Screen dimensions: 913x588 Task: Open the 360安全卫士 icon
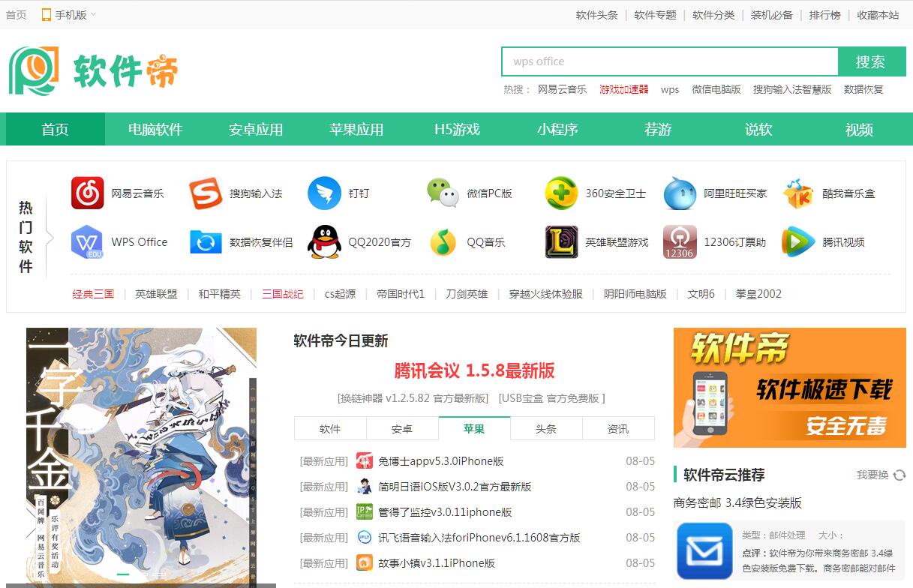561,193
